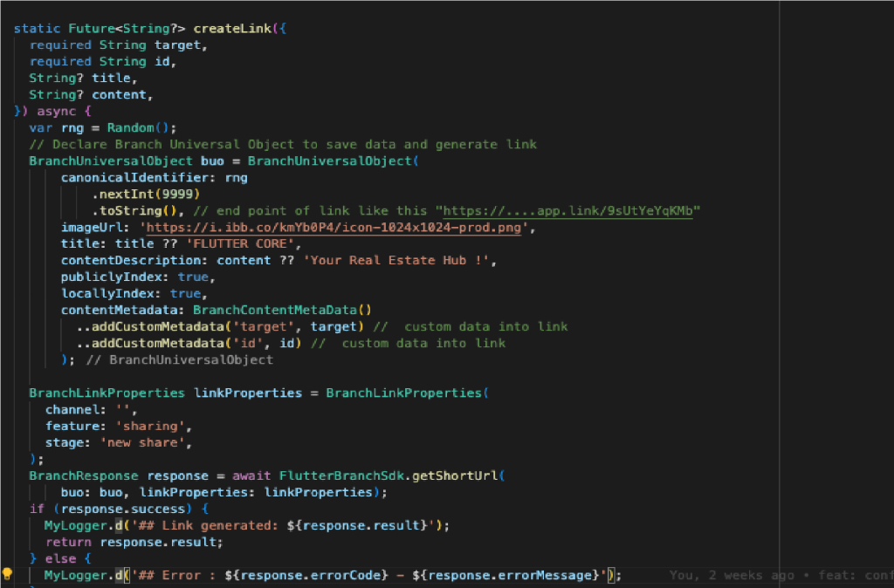This screenshot has width=894, height=588.
Task: Click the publiclyIndex true value
Action: click(192, 277)
